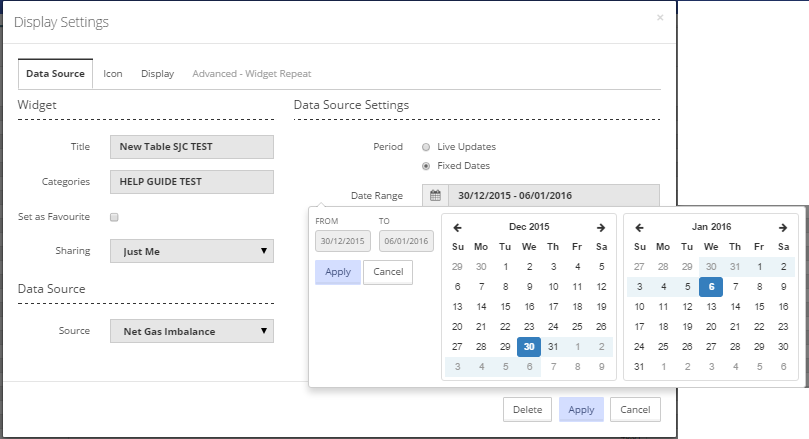Screen dimensions: 809x439
Task: Click the FROM date field 30/12/2015
Action: (343, 241)
